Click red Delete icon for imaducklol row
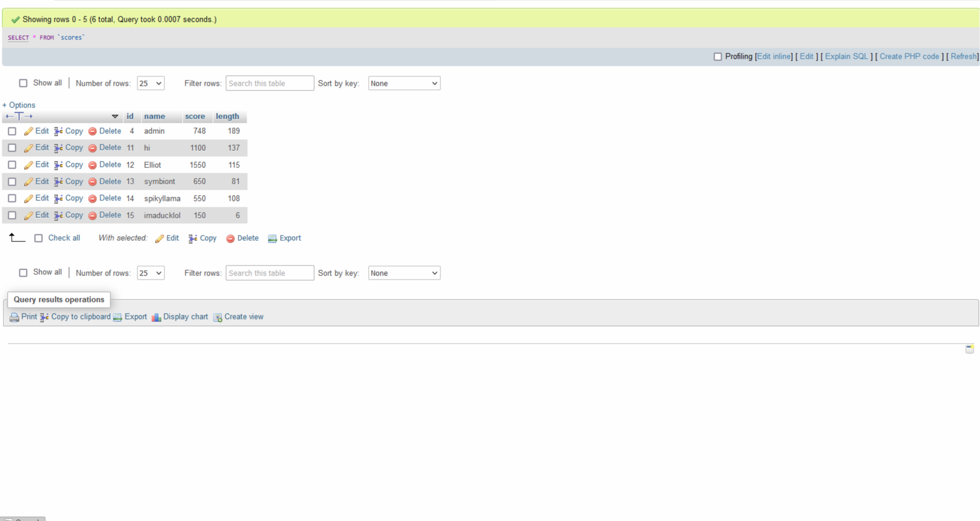This screenshot has width=980, height=521. pyautogui.click(x=92, y=216)
